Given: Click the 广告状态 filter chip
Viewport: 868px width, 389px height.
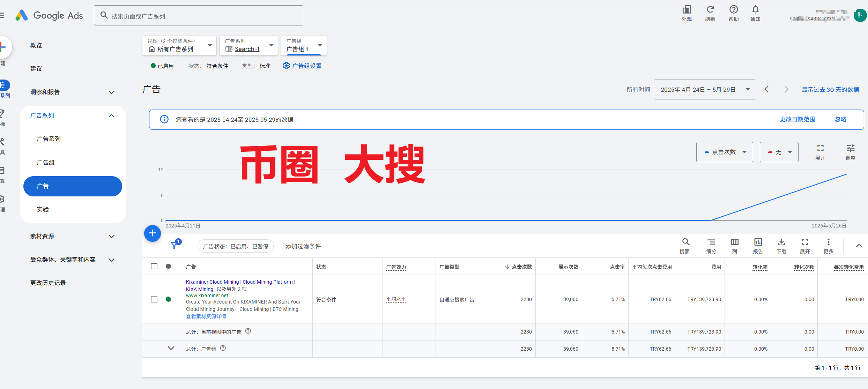Looking at the screenshot, I should pos(236,246).
